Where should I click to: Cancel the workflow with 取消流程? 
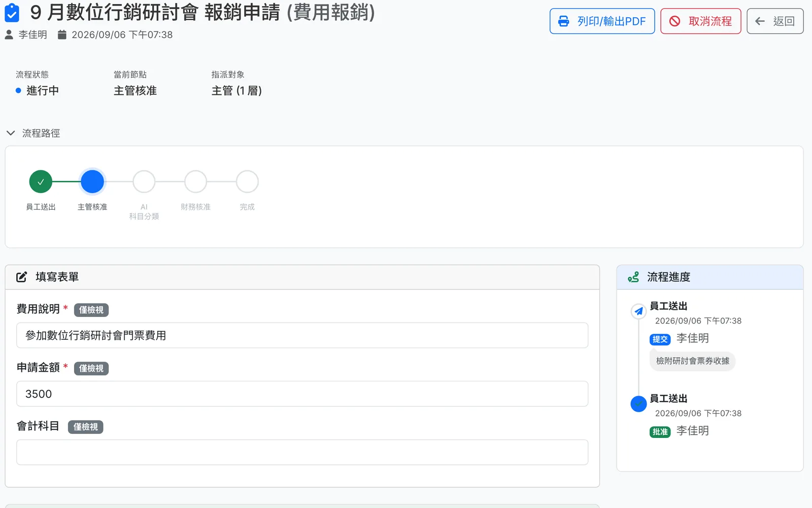[700, 21]
